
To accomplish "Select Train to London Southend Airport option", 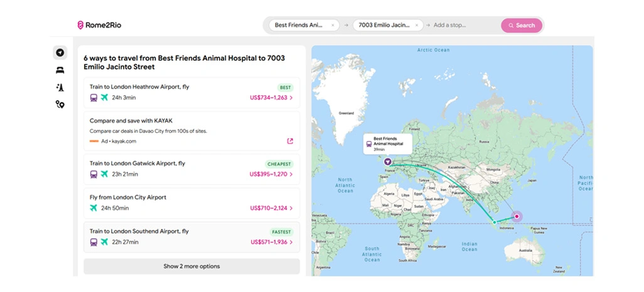I will (192, 237).
